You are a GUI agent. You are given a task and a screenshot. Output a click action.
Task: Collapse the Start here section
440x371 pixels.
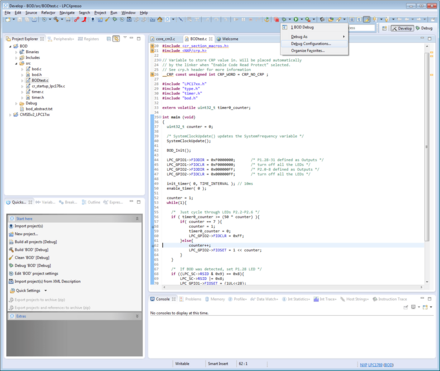pyautogui.click(x=137, y=219)
